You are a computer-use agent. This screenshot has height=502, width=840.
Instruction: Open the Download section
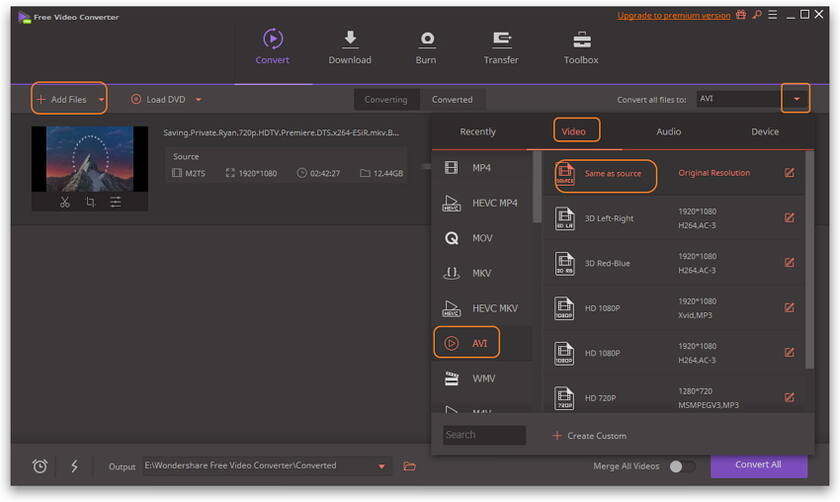coord(350,47)
